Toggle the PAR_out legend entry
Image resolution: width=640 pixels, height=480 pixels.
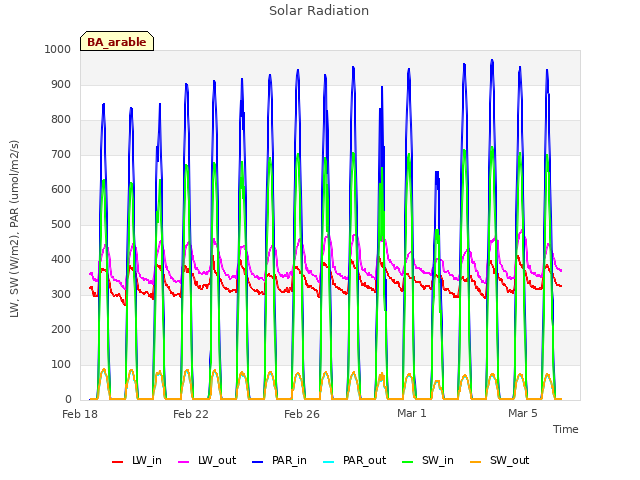[354, 460]
